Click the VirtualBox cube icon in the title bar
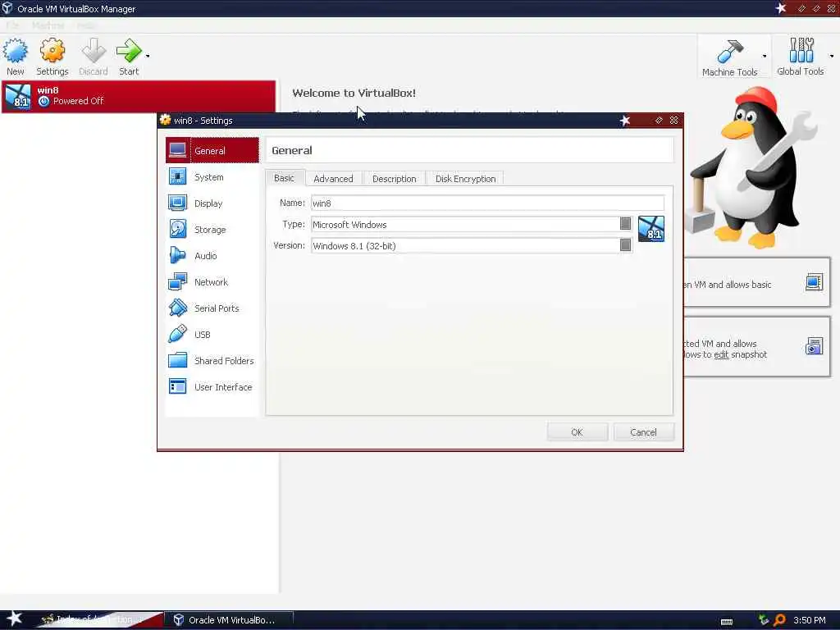Viewport: 840px width, 630px height. point(7,8)
